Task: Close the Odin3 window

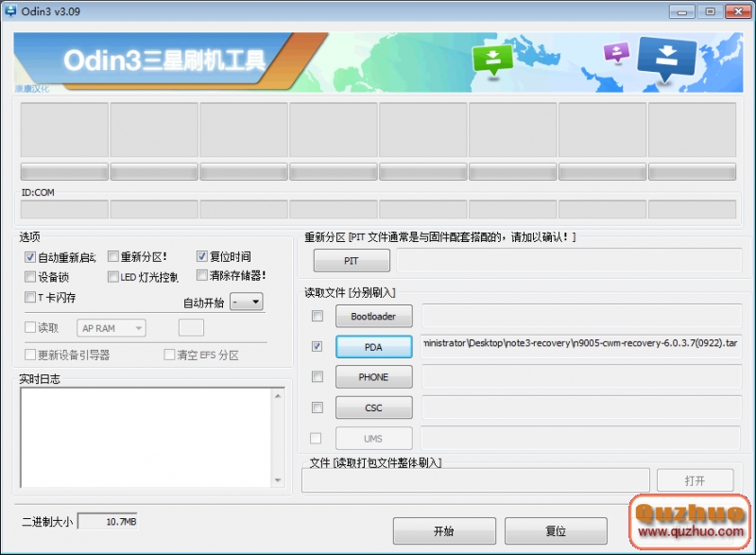Action: [738, 11]
